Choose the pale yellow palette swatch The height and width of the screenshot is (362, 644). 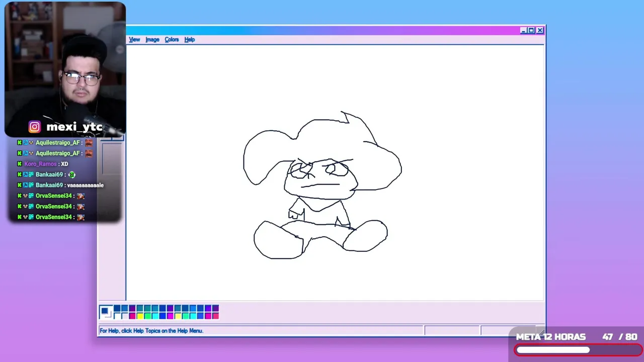tap(178, 316)
